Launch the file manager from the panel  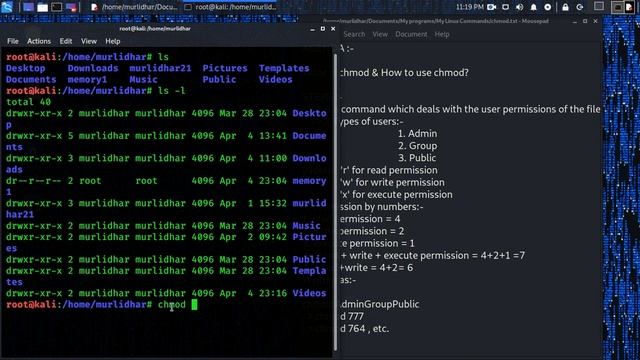(x=42, y=7)
